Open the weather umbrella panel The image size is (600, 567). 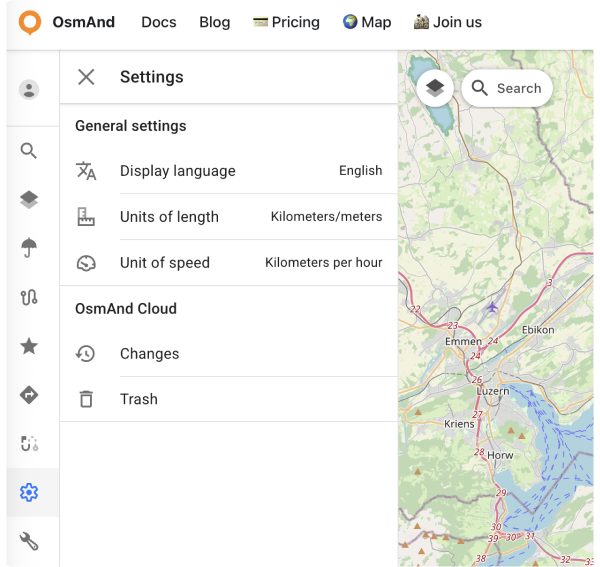(29, 248)
